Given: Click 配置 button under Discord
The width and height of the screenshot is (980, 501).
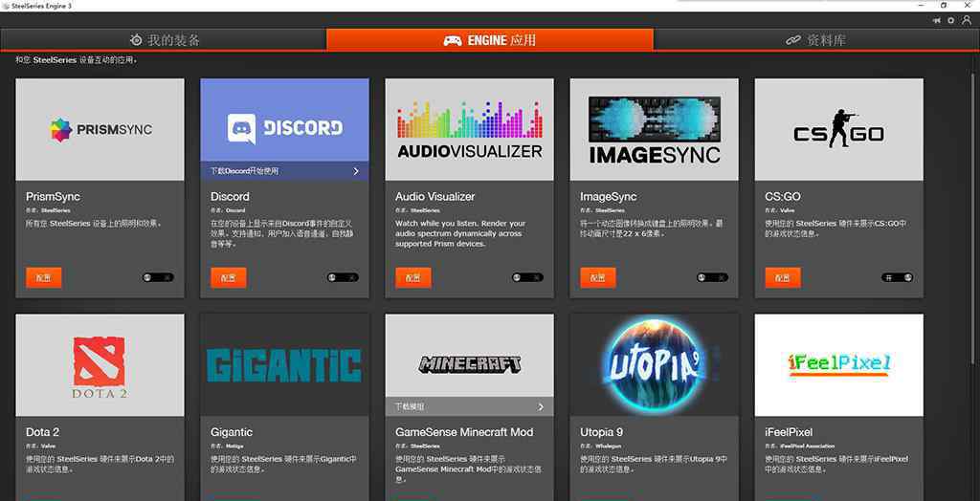Looking at the screenshot, I should point(229,277).
